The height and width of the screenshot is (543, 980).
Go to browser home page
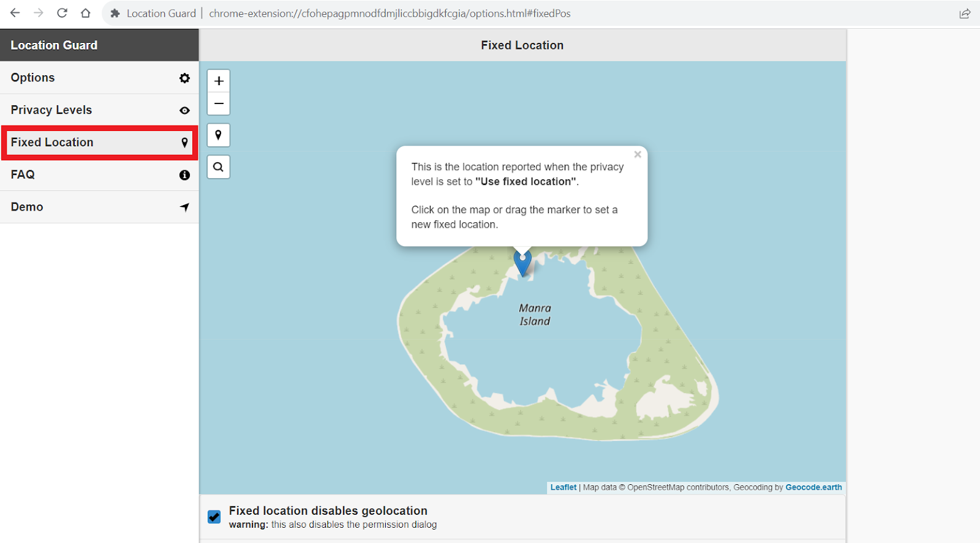86,13
